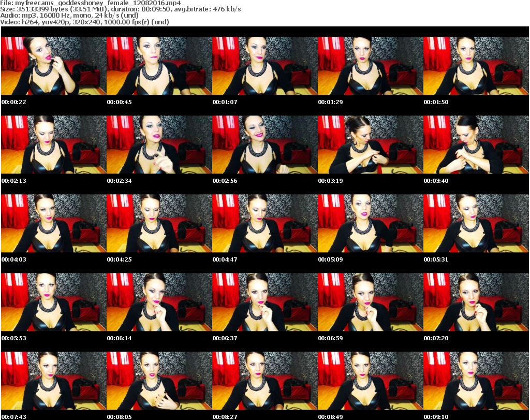
Task: Click the 00:04:25 timecode text
Action: click(x=120, y=259)
